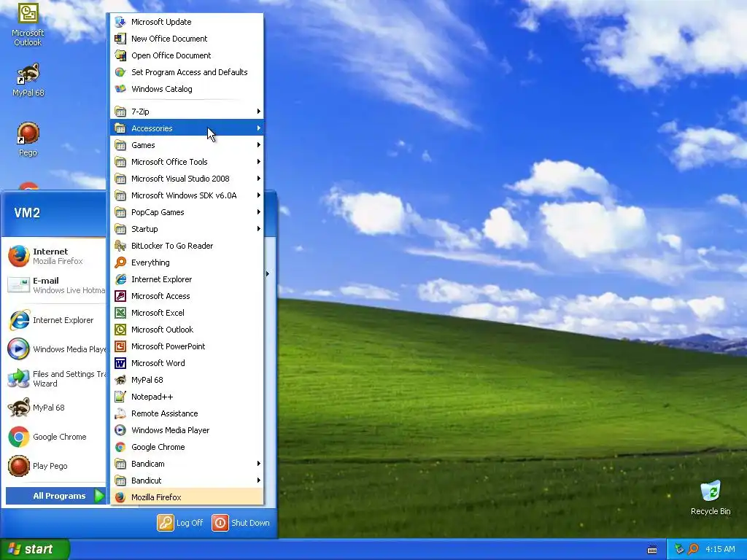Click the Notepad++ icon

click(x=120, y=397)
